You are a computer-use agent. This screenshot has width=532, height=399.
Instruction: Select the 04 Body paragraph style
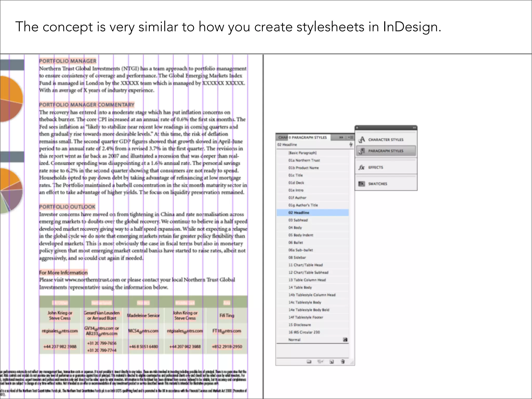[295, 228]
